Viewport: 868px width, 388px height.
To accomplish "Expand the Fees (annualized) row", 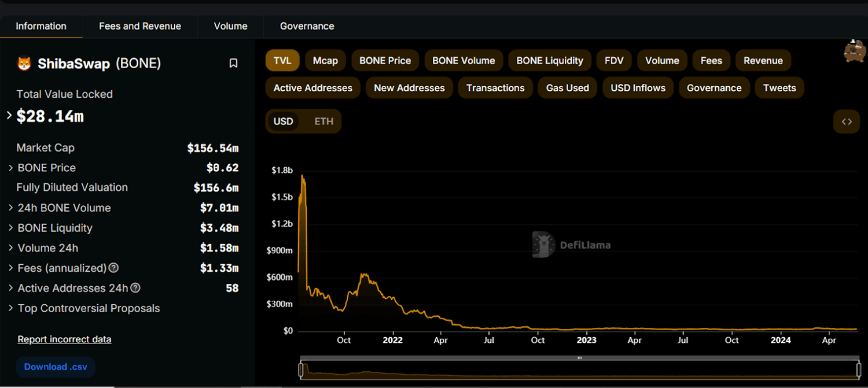I will (x=11, y=268).
